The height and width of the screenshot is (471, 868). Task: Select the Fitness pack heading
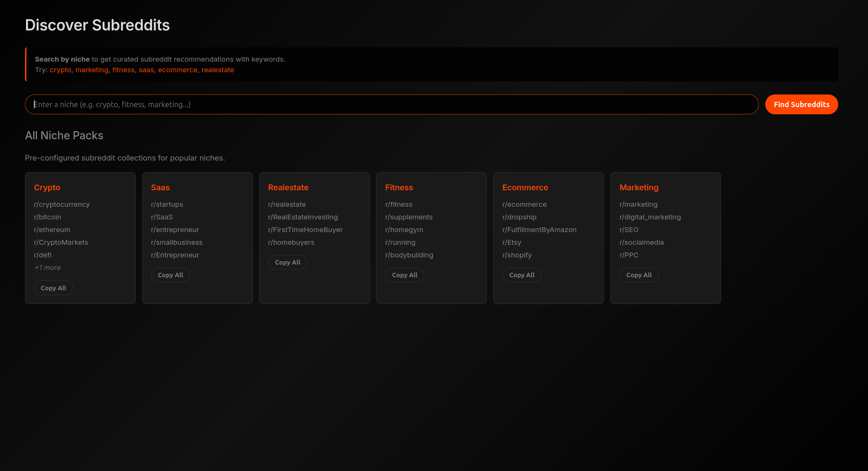[x=399, y=188]
